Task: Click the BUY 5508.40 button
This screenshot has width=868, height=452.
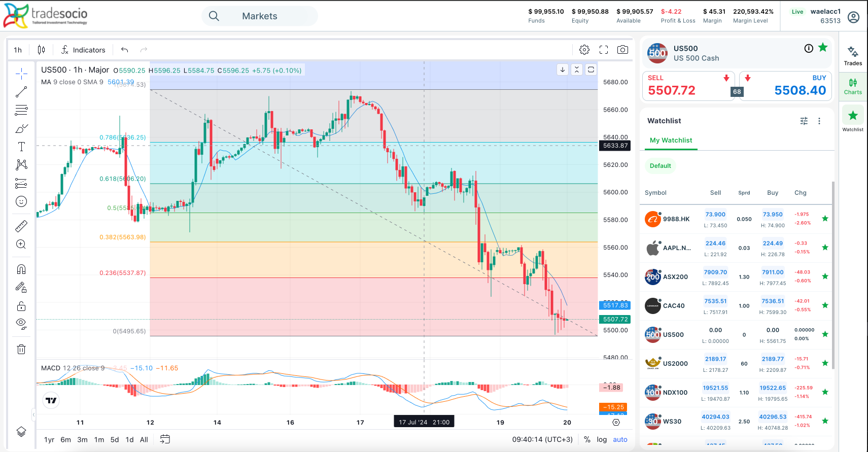Action: click(x=785, y=86)
